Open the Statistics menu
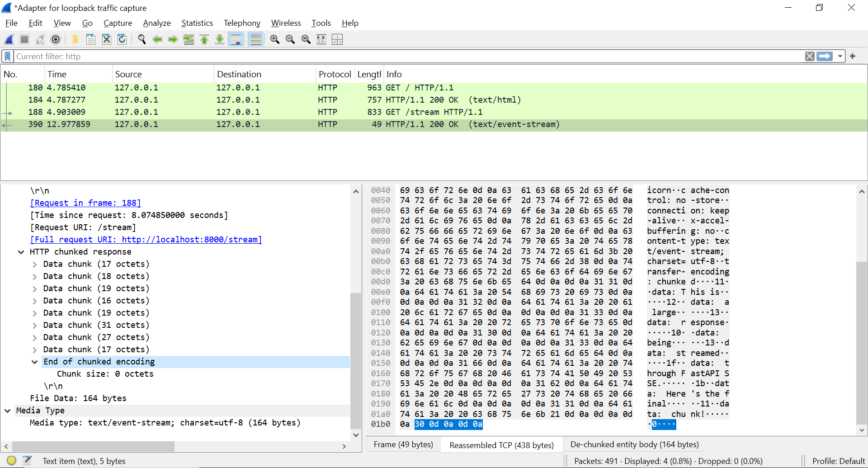The width and height of the screenshot is (868, 468). pyautogui.click(x=197, y=23)
